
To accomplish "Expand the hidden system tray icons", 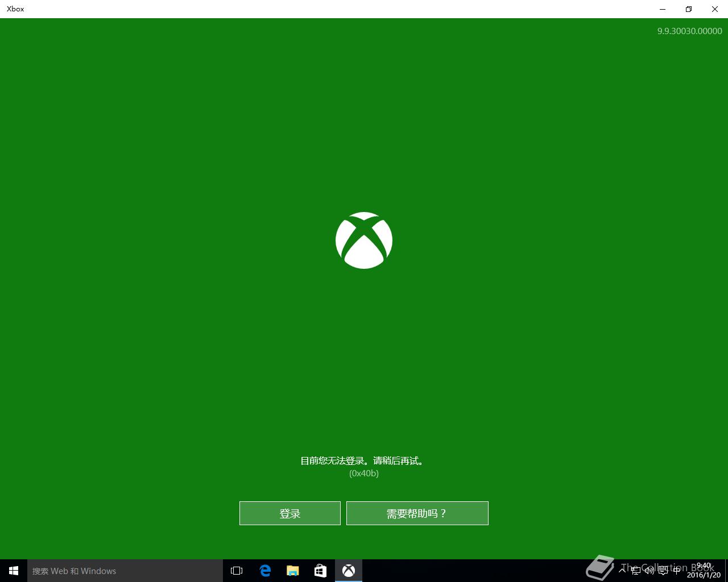I will tap(622, 571).
